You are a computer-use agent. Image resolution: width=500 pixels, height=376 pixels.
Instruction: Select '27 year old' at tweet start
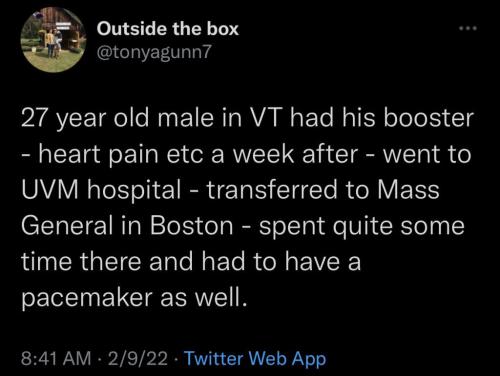[x=85, y=119]
